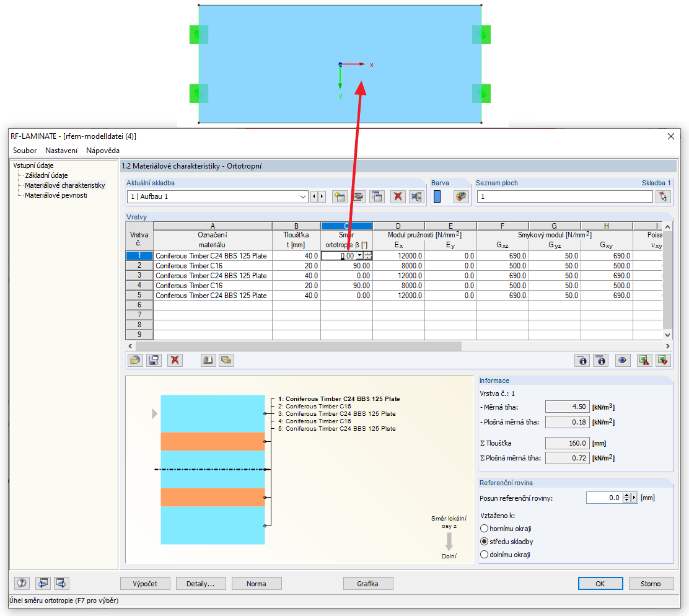Click the Excel export icon below table
Screen dimensions: 689x616
pos(644,361)
